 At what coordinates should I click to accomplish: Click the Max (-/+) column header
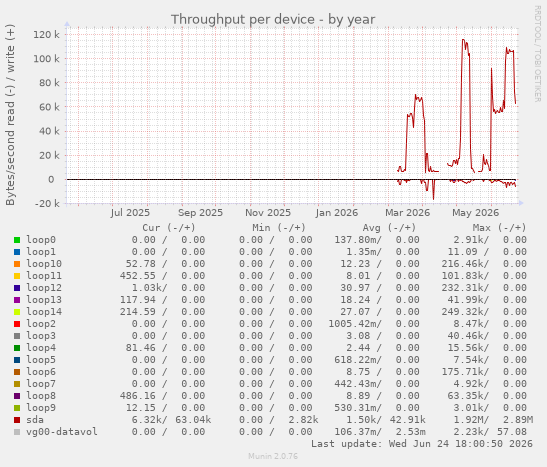499,228
